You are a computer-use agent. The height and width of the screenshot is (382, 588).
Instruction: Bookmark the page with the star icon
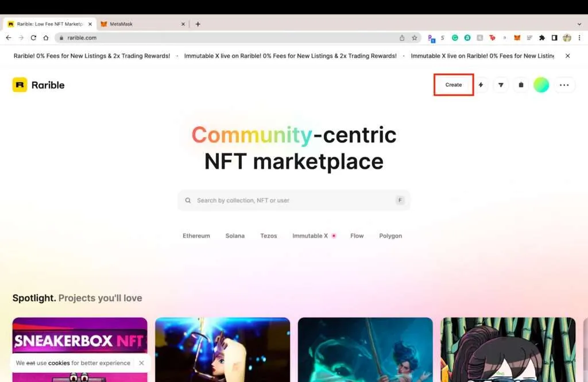pos(415,37)
